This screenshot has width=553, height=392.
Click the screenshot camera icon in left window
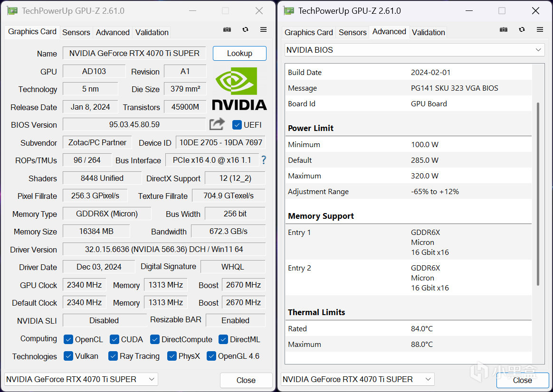coord(227,29)
